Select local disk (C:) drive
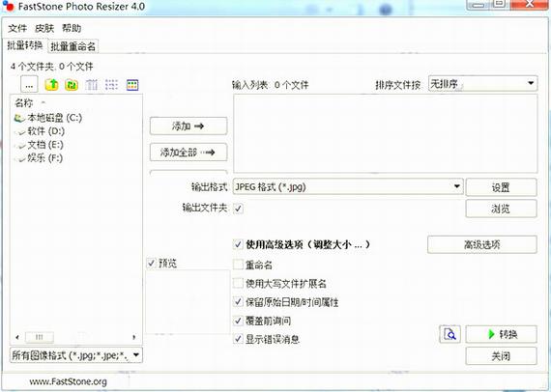 pos(48,118)
